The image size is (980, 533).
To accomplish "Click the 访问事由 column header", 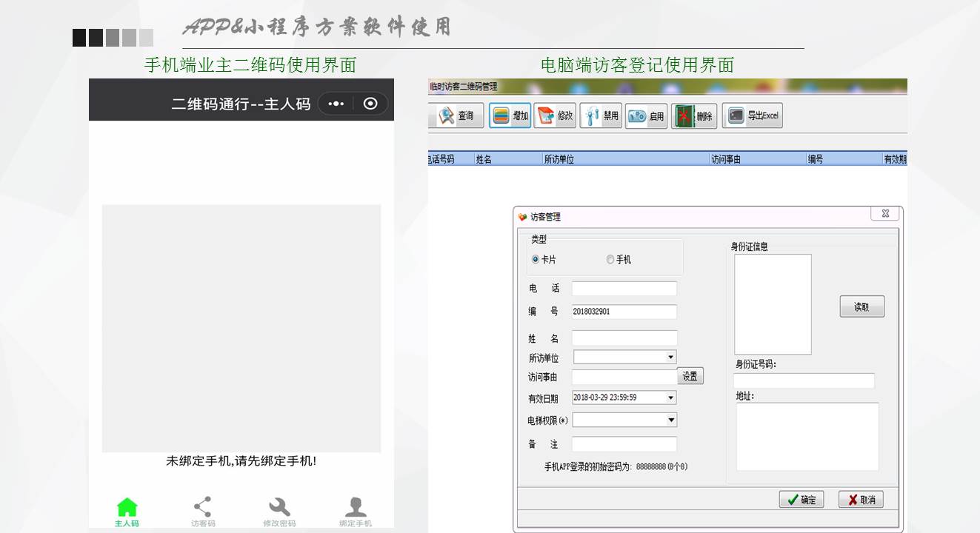I will pyautogui.click(x=758, y=159).
